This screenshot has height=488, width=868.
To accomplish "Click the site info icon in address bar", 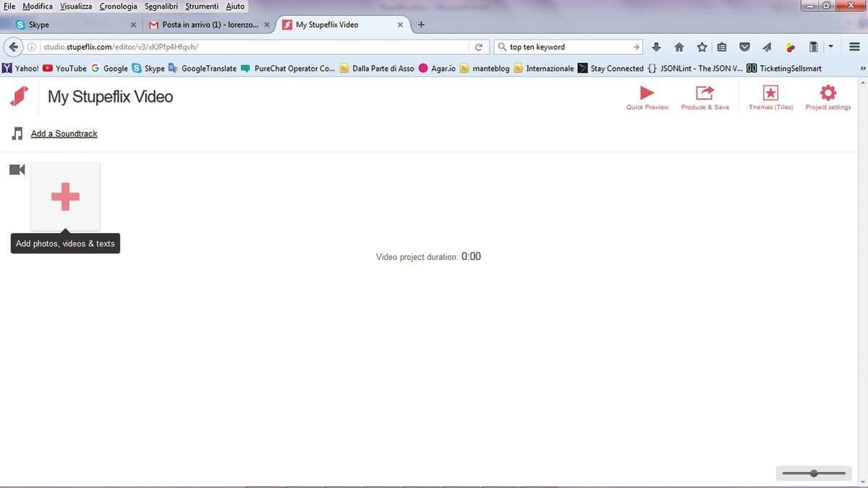I will tap(32, 47).
